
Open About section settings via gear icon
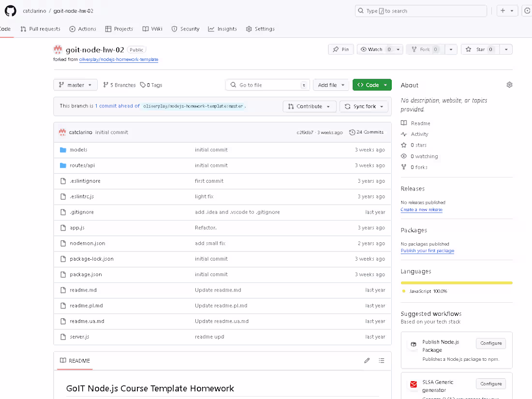click(x=509, y=84)
